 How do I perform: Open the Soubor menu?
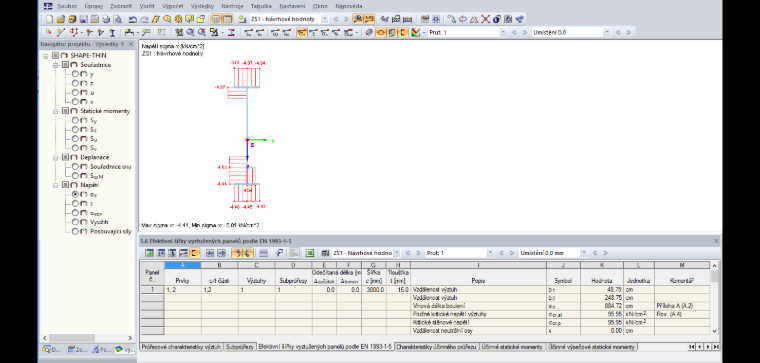click(x=67, y=6)
